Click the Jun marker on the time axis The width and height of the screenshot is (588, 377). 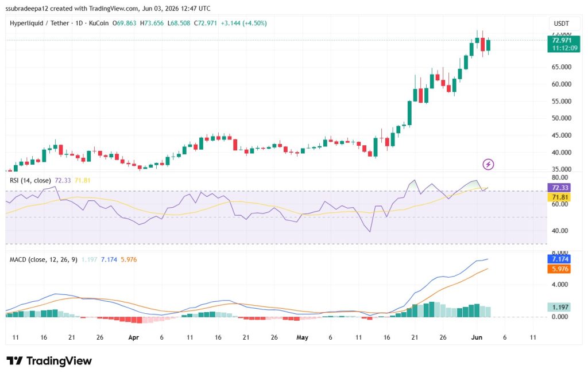click(x=477, y=337)
